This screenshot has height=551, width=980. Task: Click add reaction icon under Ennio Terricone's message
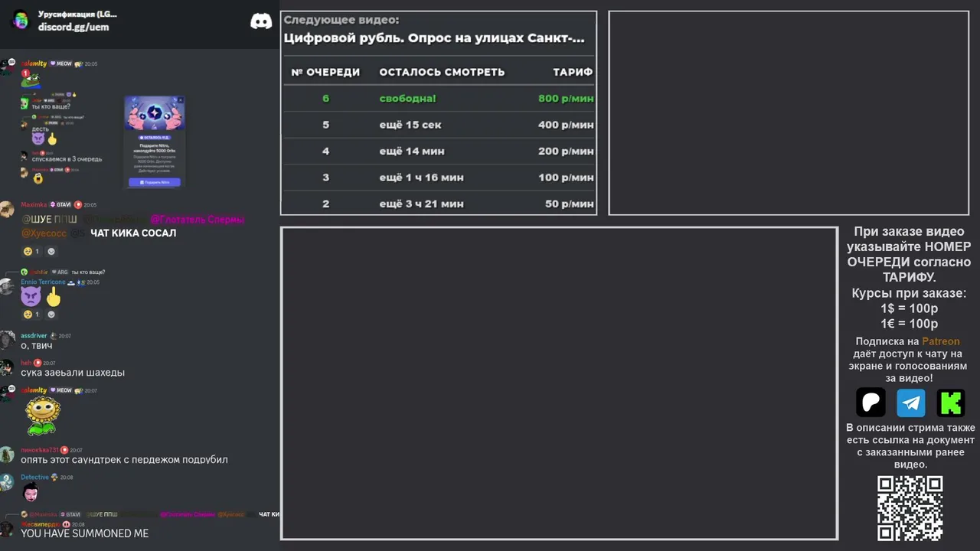(51, 315)
